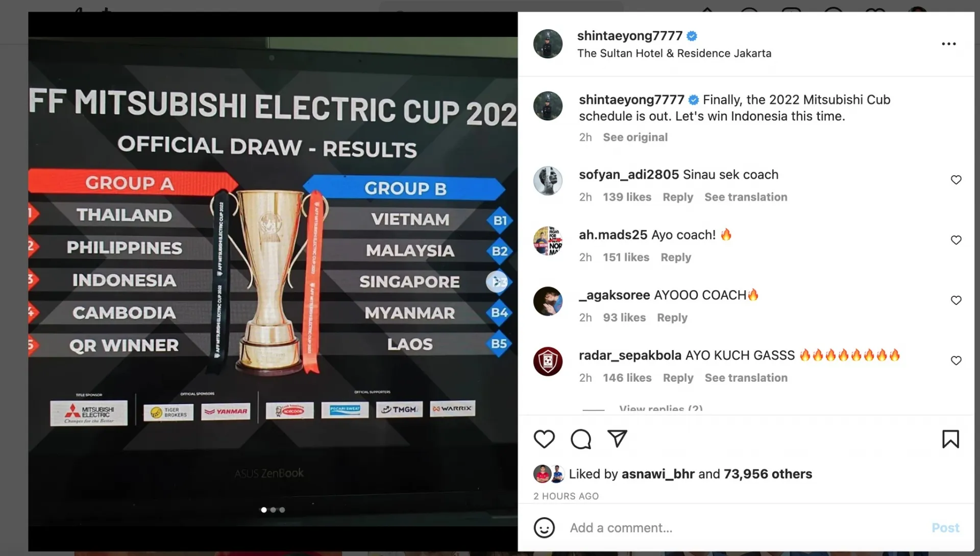980x556 pixels.
Task: Share post via paper plane icon
Action: click(x=617, y=439)
